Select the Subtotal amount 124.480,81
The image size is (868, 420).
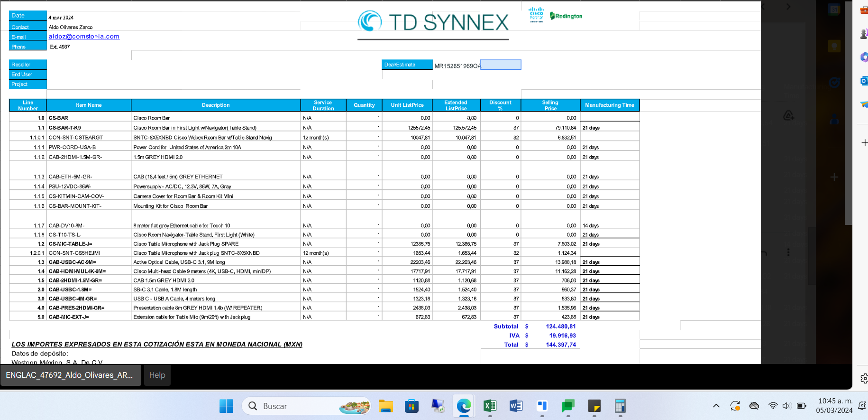pos(561,327)
